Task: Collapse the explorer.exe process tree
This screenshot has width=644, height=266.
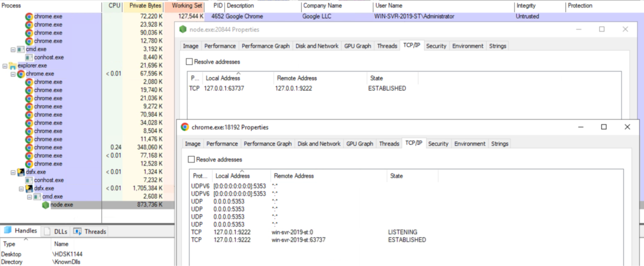Action: pyautogui.click(x=5, y=66)
